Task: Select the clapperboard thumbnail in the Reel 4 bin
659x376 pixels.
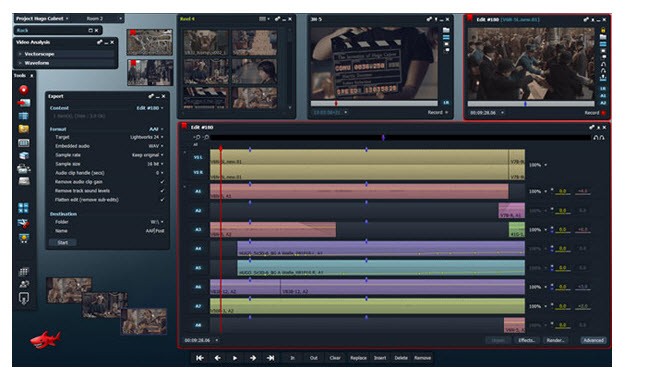Action: 206,97
